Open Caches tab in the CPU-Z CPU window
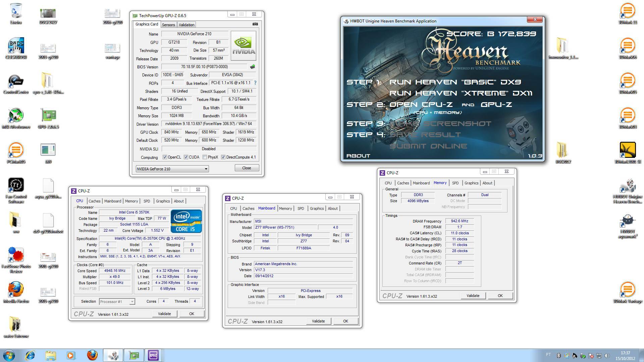Image resolution: width=644 pixels, height=362 pixels. point(94,201)
